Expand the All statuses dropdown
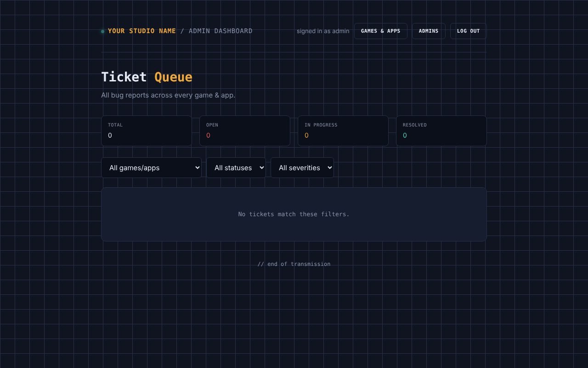Image resolution: width=588 pixels, height=368 pixels. [236, 168]
